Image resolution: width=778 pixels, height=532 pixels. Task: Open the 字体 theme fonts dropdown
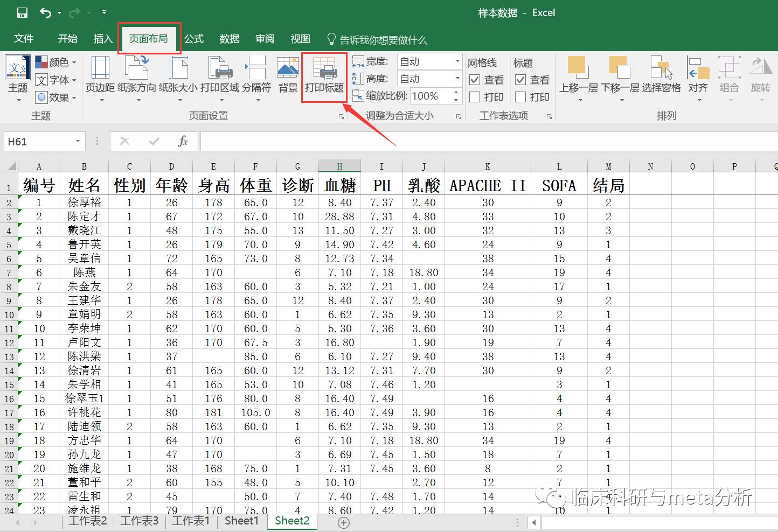tap(56, 80)
